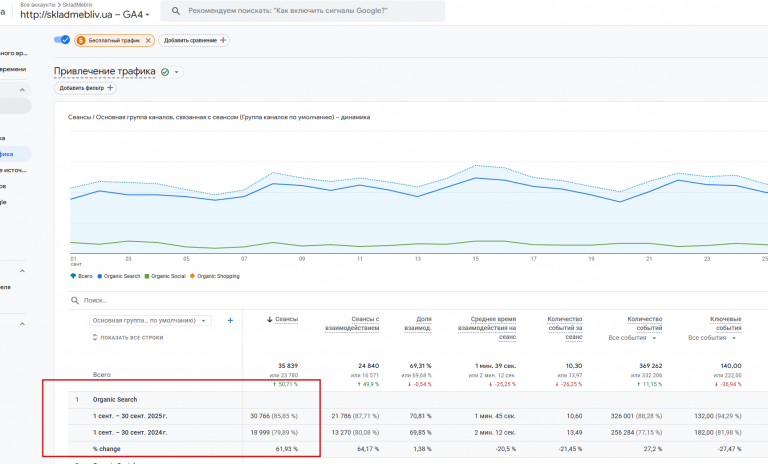
Task: Open the property selector dropdown skladmebliv.ua GA4
Action: click(85, 15)
